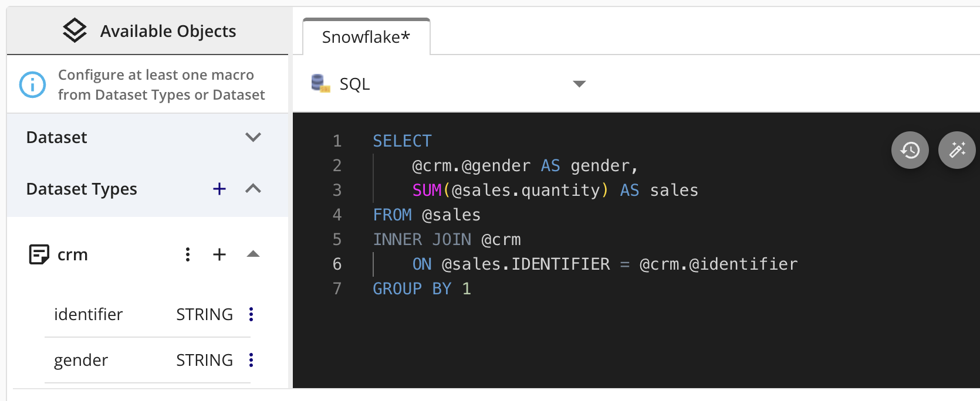Expand the Dataset section chevron
The width and height of the screenshot is (980, 401).
[253, 137]
